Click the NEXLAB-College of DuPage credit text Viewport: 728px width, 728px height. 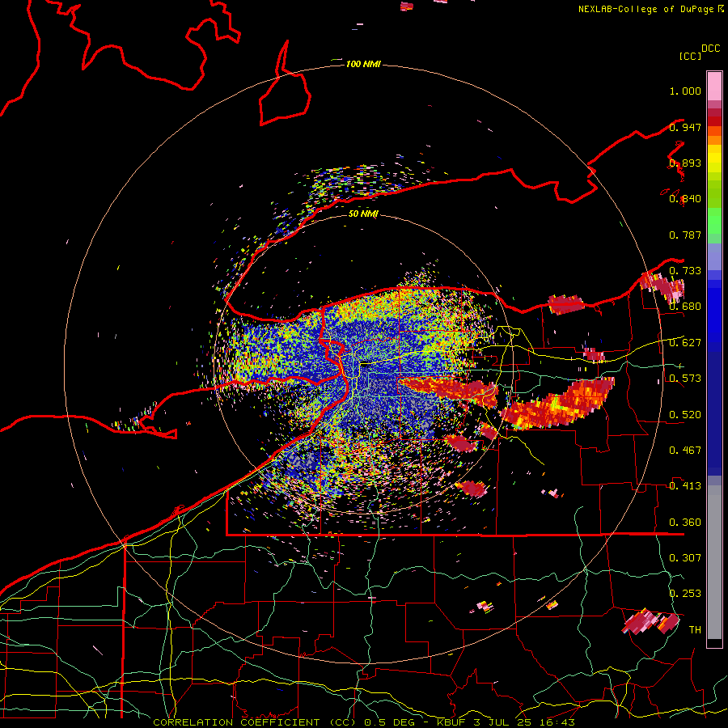(645, 9)
